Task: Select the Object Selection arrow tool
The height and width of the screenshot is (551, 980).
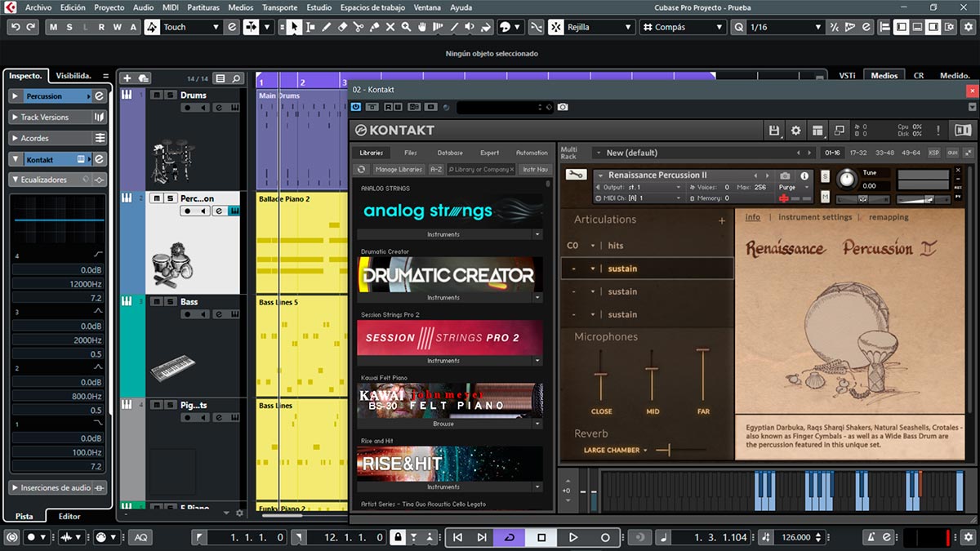Action: coord(294,27)
